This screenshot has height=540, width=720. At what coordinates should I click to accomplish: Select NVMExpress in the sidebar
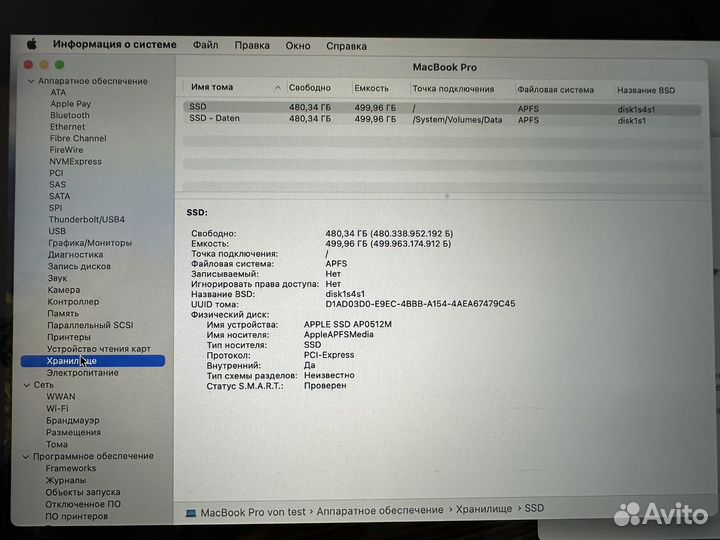pos(76,162)
